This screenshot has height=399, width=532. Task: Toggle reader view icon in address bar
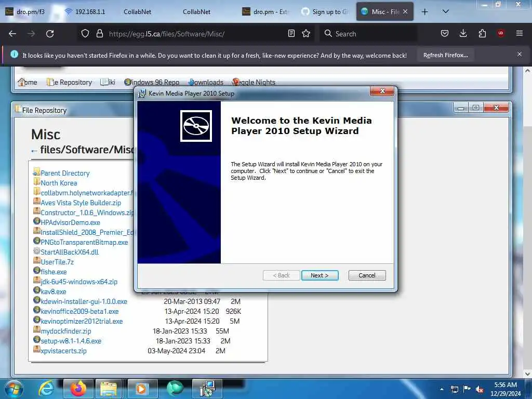click(291, 33)
